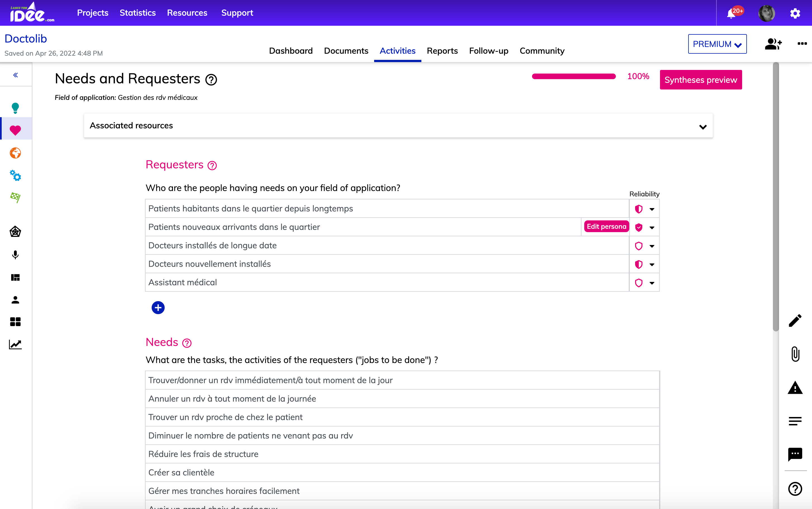812x509 pixels.
Task: Click the warning triangle icon
Action: point(795,388)
